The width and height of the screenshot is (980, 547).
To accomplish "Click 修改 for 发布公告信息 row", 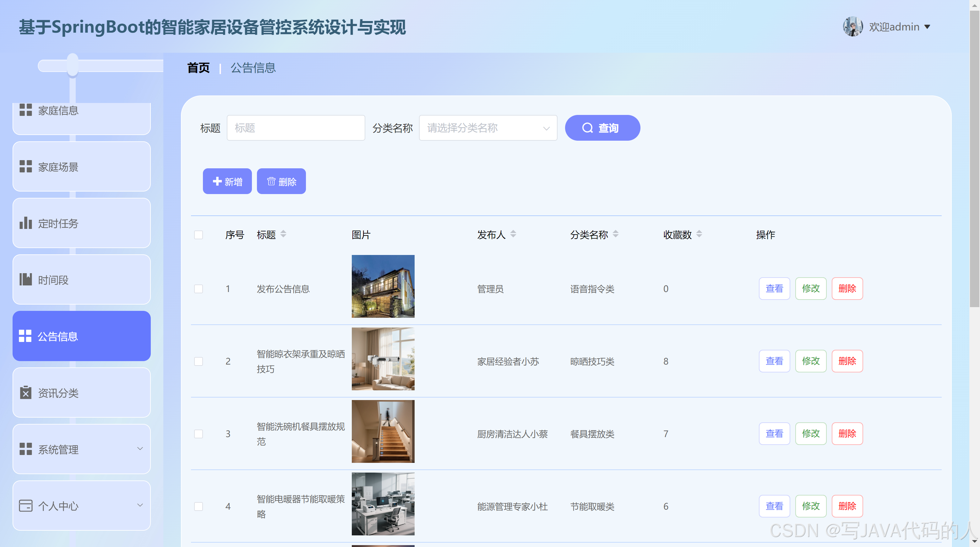I will pyautogui.click(x=811, y=289).
